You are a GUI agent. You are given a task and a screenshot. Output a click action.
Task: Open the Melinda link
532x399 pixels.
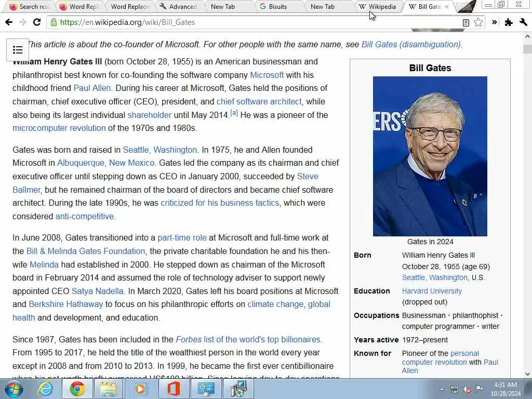(x=44, y=264)
